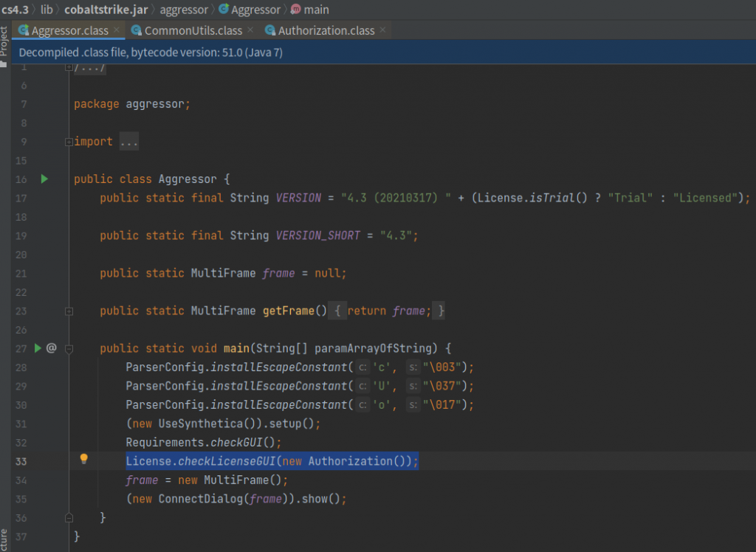
Task: Collapse the main method using its fold marker
Action: click(x=69, y=348)
